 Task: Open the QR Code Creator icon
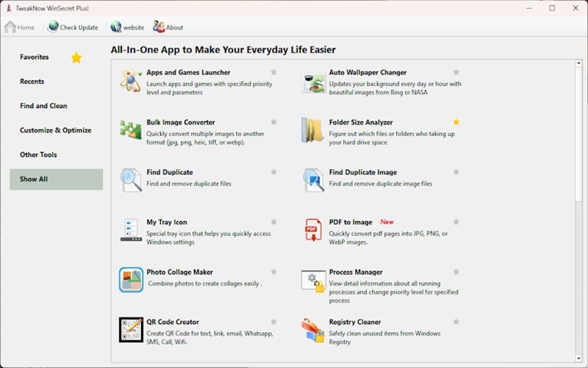coord(131,330)
